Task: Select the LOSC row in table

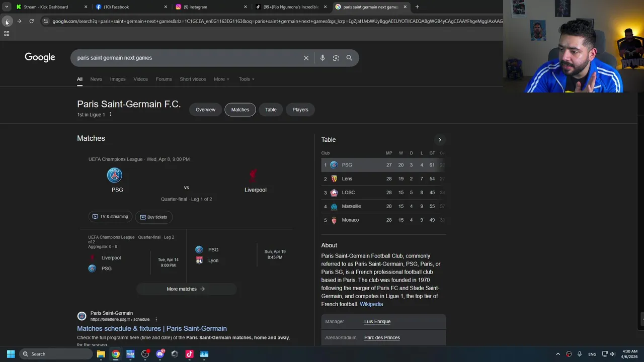Action: (383, 193)
